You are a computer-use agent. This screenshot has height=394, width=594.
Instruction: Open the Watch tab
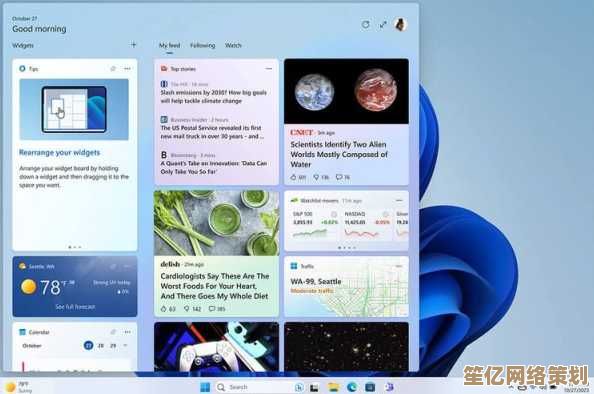(x=233, y=45)
